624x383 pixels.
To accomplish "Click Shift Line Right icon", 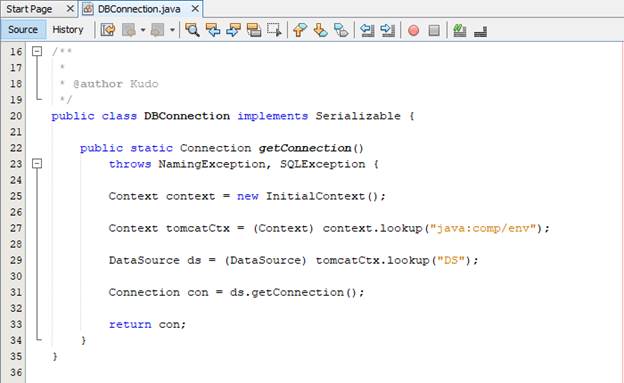I will coord(387,30).
